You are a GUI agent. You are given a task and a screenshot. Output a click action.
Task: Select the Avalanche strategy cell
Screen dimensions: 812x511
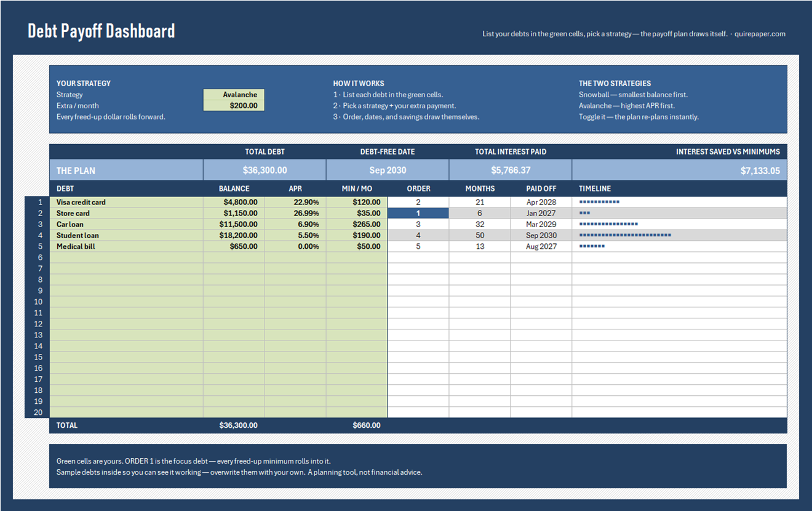click(234, 95)
